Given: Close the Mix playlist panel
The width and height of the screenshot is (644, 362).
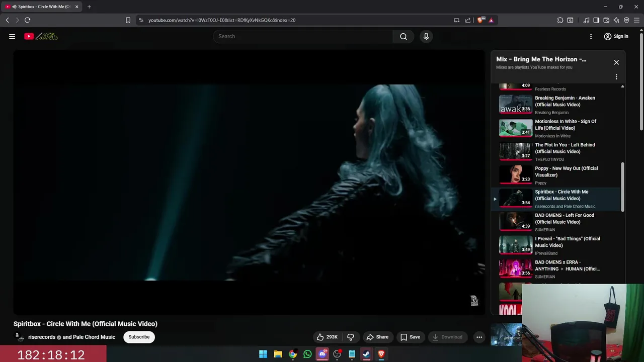Looking at the screenshot, I should click(x=616, y=62).
